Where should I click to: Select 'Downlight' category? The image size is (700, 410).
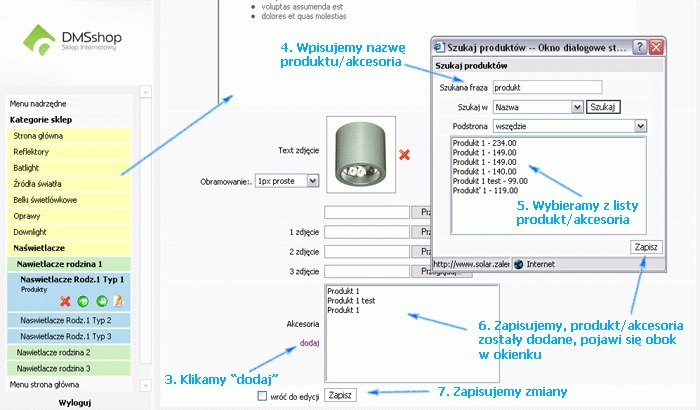click(x=69, y=232)
